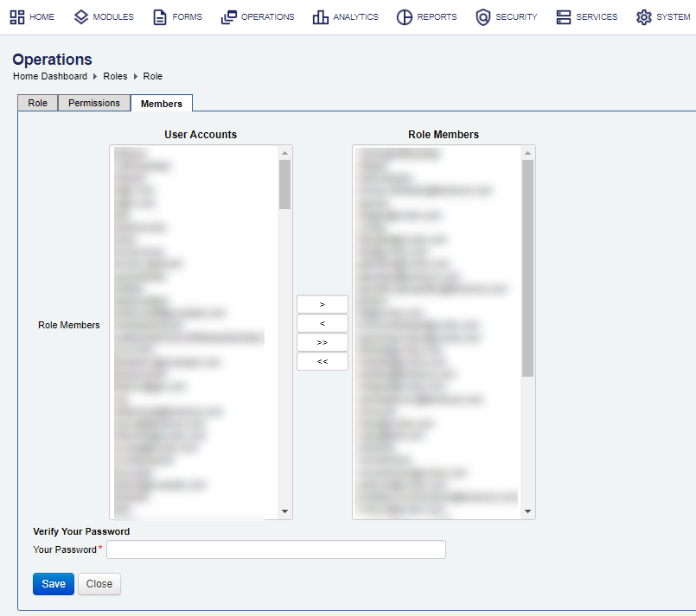Remove all members from the role
This screenshot has width=696, height=616.
pos(322,361)
